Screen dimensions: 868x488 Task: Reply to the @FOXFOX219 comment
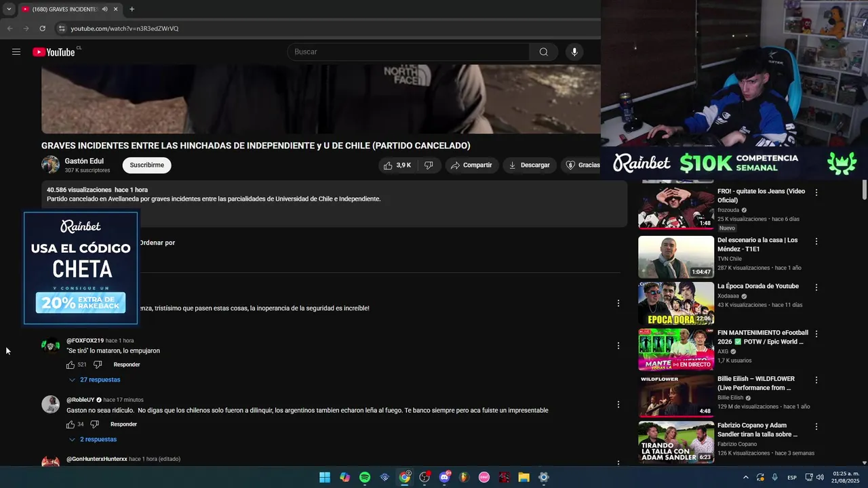[x=127, y=365]
